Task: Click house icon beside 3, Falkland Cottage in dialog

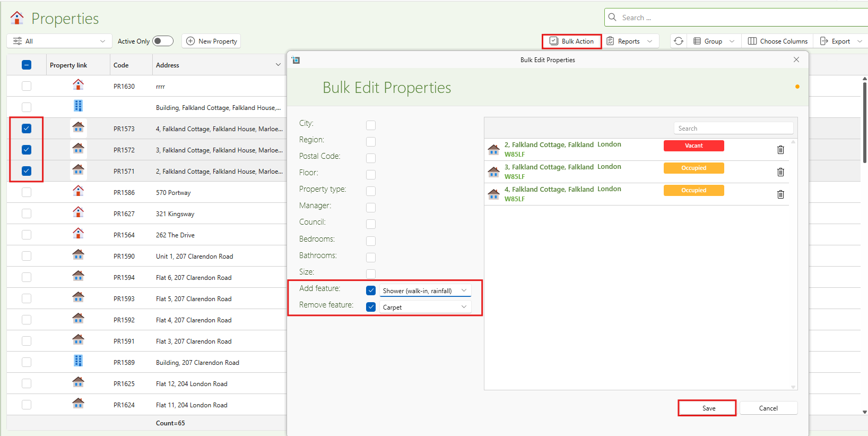Action: point(494,172)
